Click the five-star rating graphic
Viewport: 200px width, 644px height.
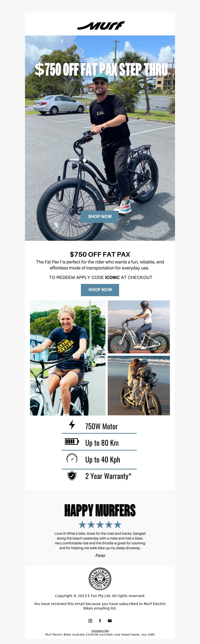tap(100, 524)
